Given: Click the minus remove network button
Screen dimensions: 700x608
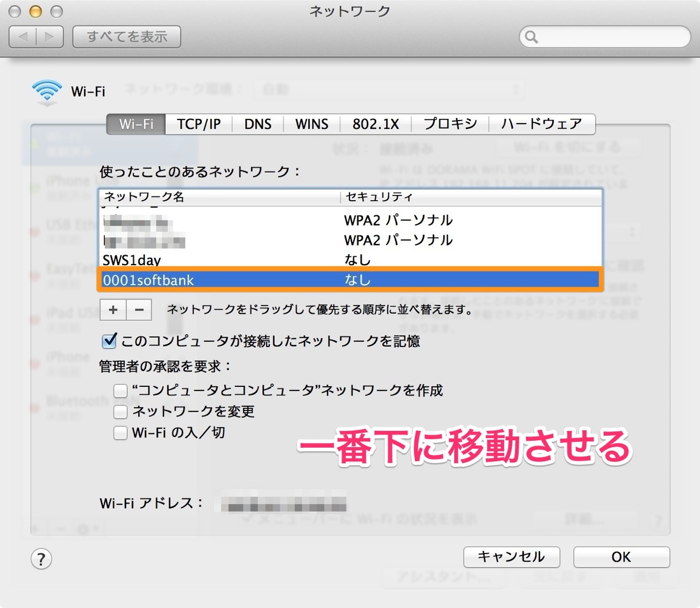Looking at the screenshot, I should coord(139,310).
